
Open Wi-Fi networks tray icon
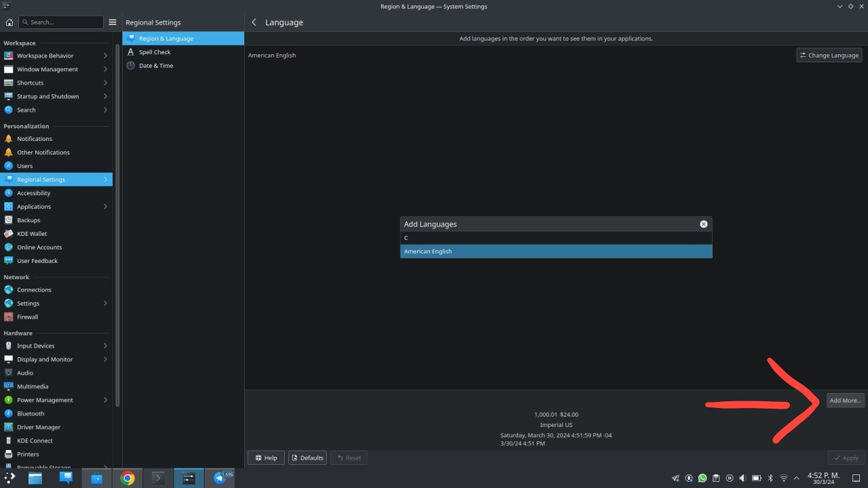784,478
